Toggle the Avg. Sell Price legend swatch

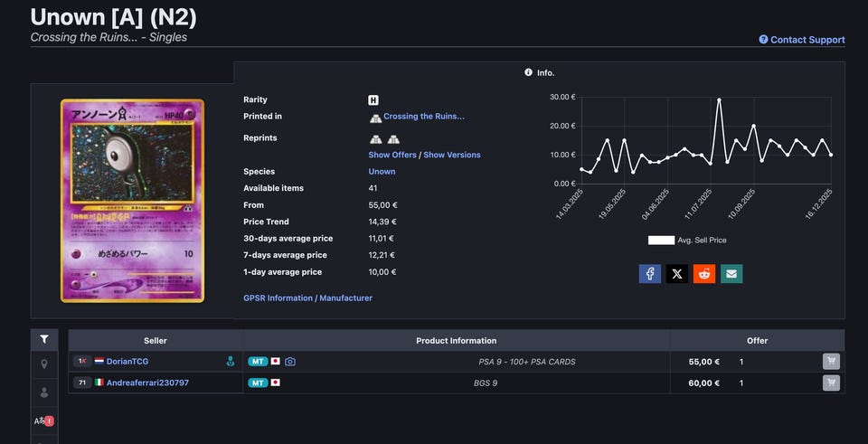[x=662, y=241]
